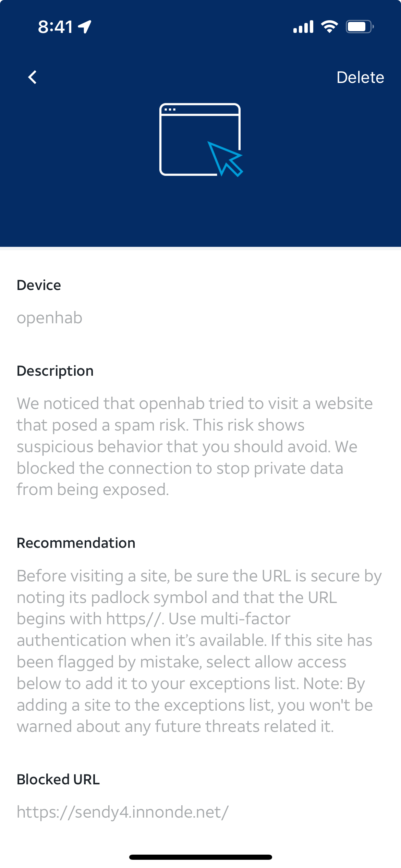The width and height of the screenshot is (401, 868).
Task: Tap the three dots in window icon
Action: pyautogui.click(x=170, y=110)
